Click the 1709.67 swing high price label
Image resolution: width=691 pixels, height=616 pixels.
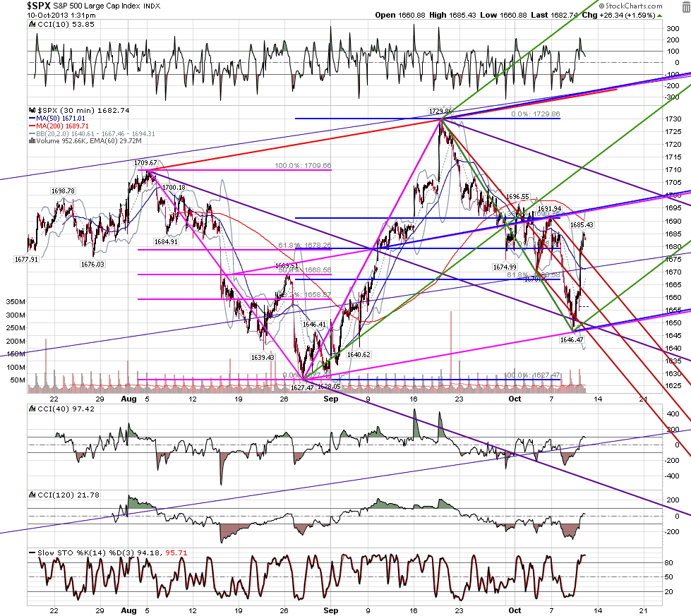pyautogui.click(x=145, y=163)
